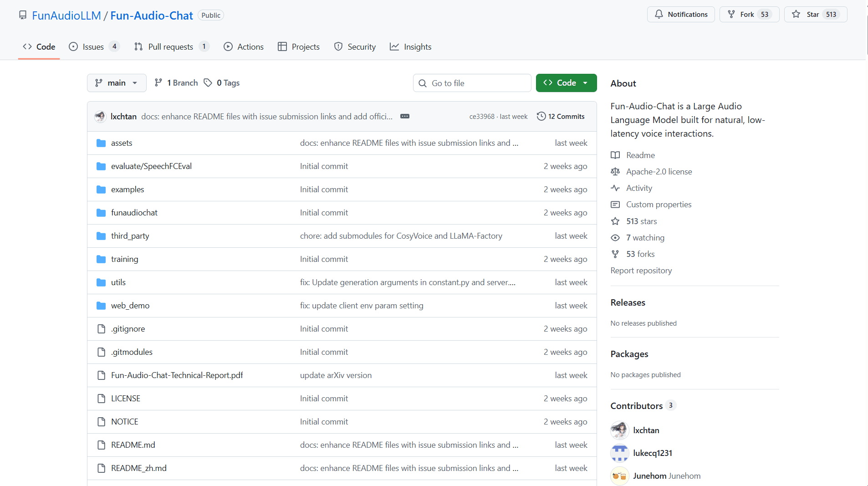Open Readme via book icon
The width and height of the screenshot is (868, 486).
pos(615,155)
